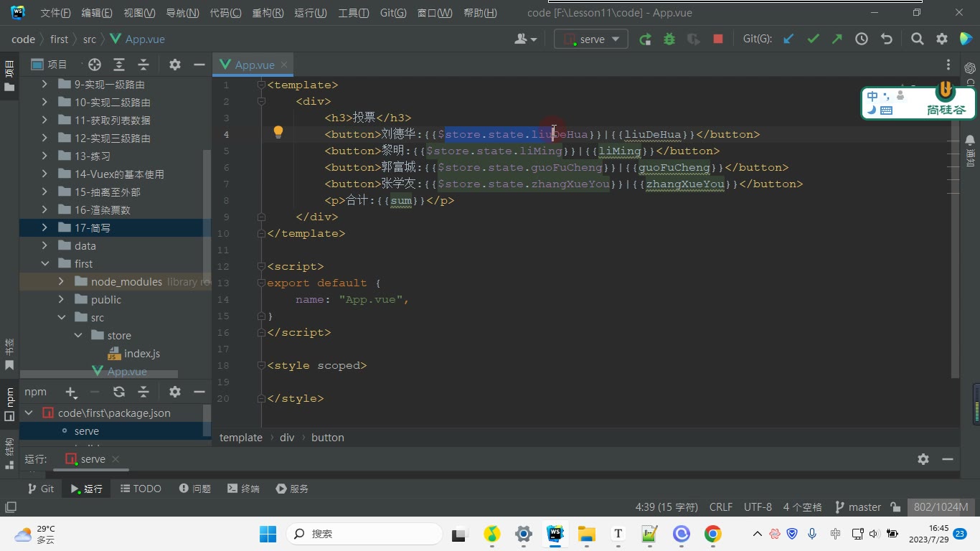The image size is (980, 551).
Task: Collapse the store folder
Action: point(77,335)
